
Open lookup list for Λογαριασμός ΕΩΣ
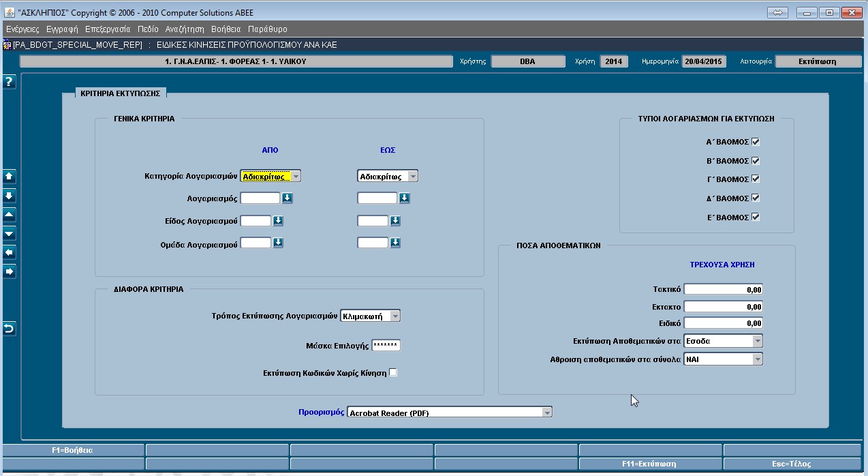[x=404, y=198]
